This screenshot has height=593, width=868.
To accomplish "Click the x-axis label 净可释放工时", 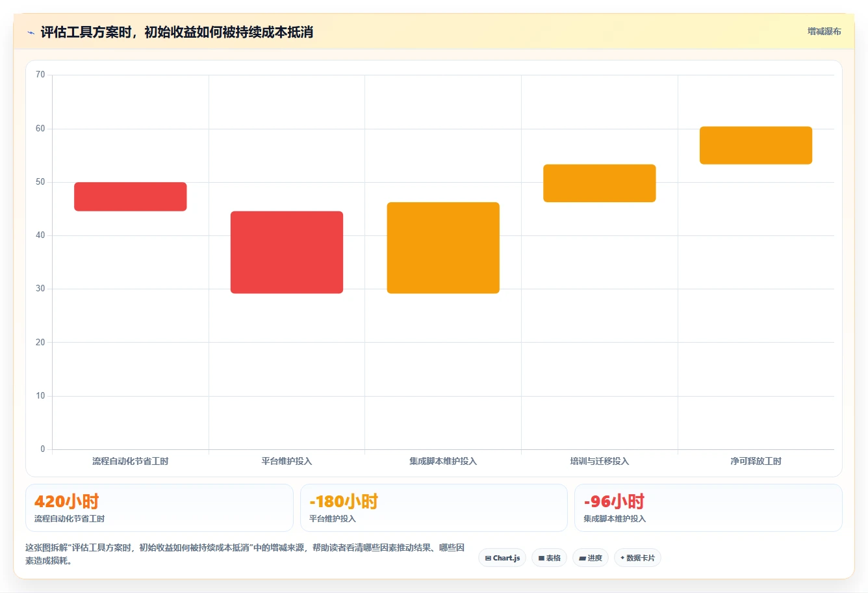I will (756, 461).
